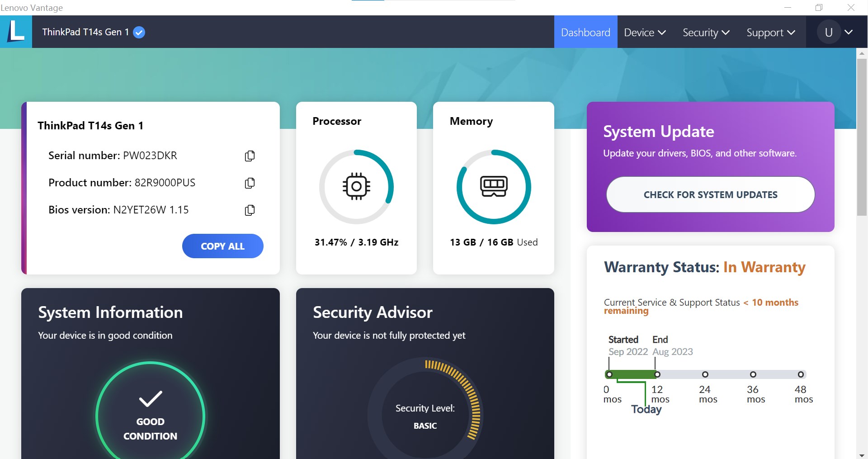Viewport: 868px width, 459px height.
Task: Expand the Device dropdown menu
Action: (645, 32)
